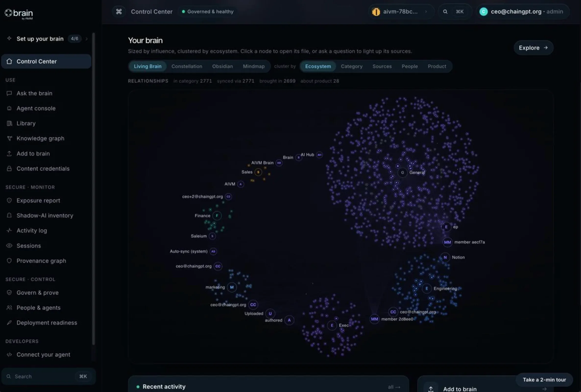Click the People & agents icon
The height and width of the screenshot is (392, 581).
pyautogui.click(x=9, y=307)
